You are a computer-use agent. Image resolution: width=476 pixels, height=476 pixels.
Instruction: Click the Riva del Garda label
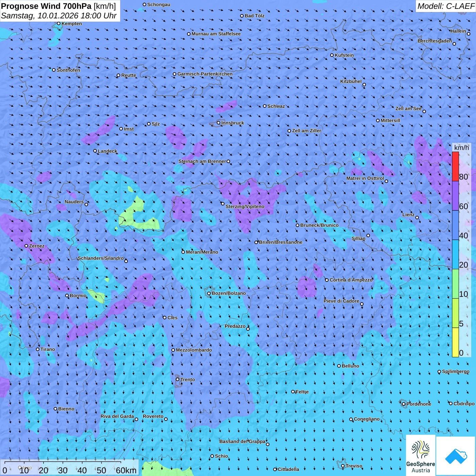point(117,416)
